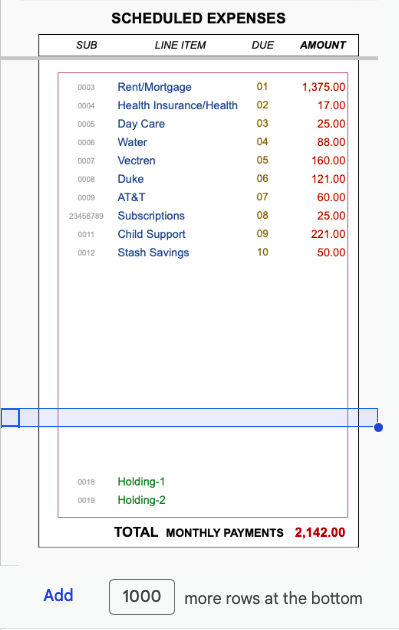The width and height of the screenshot is (399, 630).
Task: Click the Holding-1 line item cell
Action: pyautogui.click(x=141, y=482)
